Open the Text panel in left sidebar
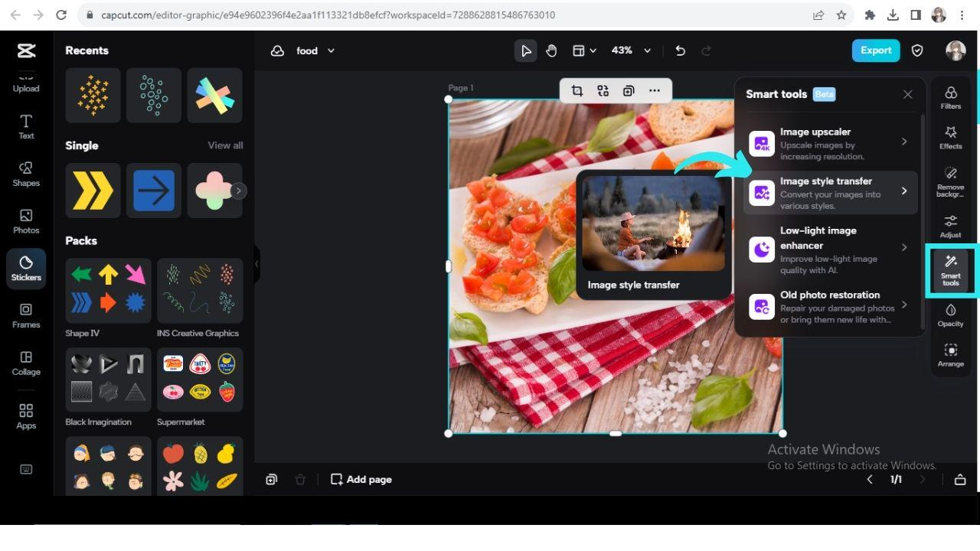Image resolution: width=980 pixels, height=551 pixels. pos(26,129)
